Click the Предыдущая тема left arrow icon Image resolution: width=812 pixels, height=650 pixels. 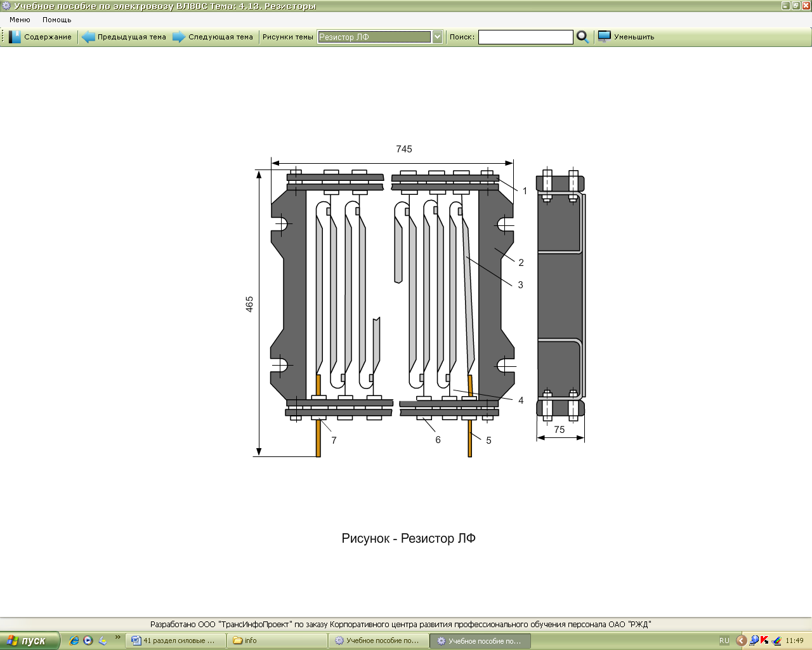(x=89, y=37)
